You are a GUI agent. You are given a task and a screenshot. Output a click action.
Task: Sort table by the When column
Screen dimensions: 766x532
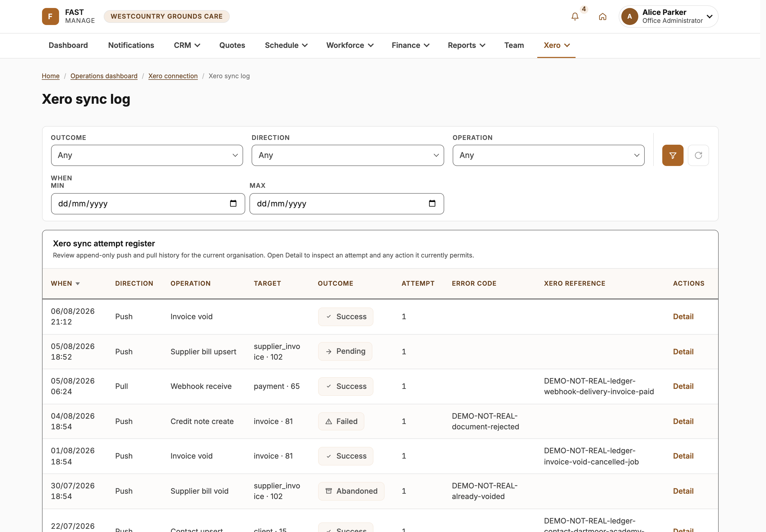point(65,283)
